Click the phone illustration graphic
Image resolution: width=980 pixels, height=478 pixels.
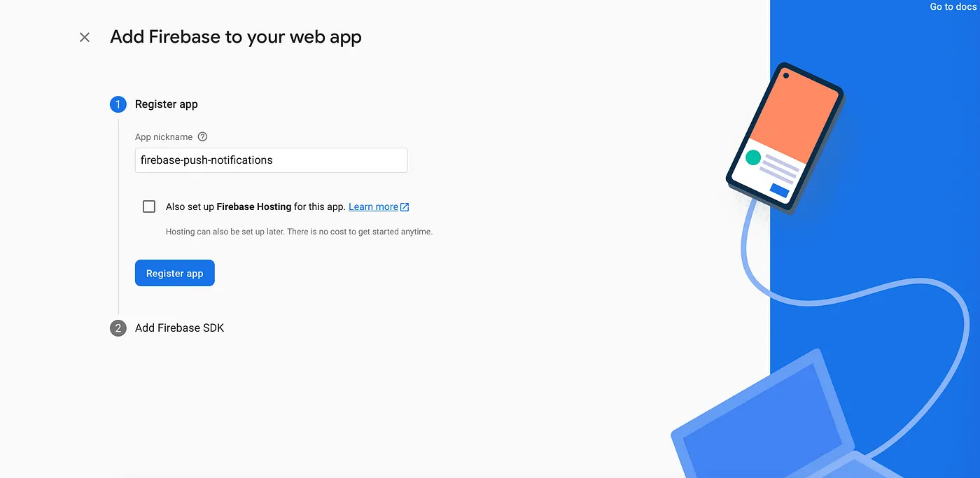[x=785, y=136]
